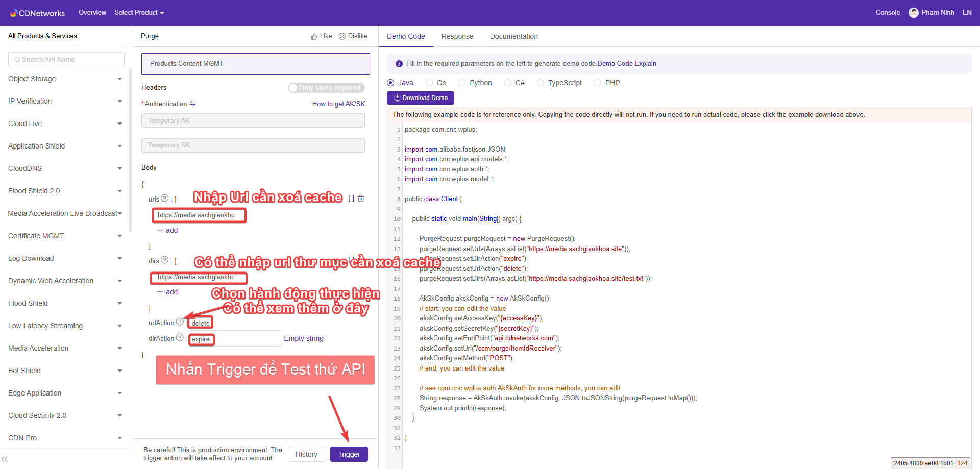This screenshot has height=469, width=980.
Task: Open the Select Product dropdown
Action: pyautogui.click(x=139, y=13)
